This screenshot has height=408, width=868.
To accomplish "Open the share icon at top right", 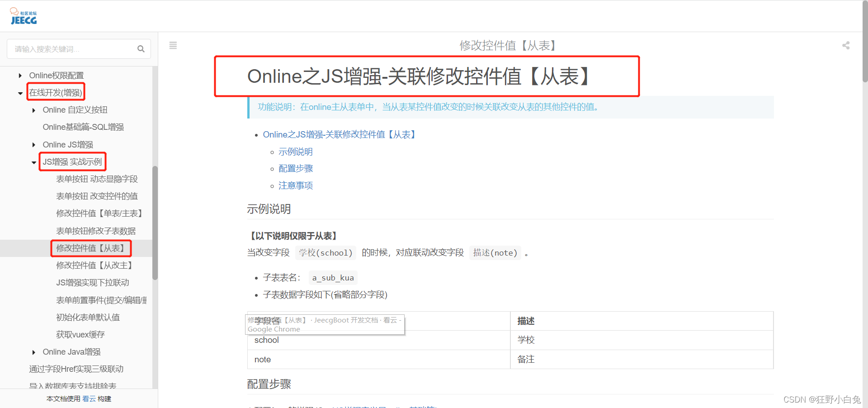I will coord(846,45).
